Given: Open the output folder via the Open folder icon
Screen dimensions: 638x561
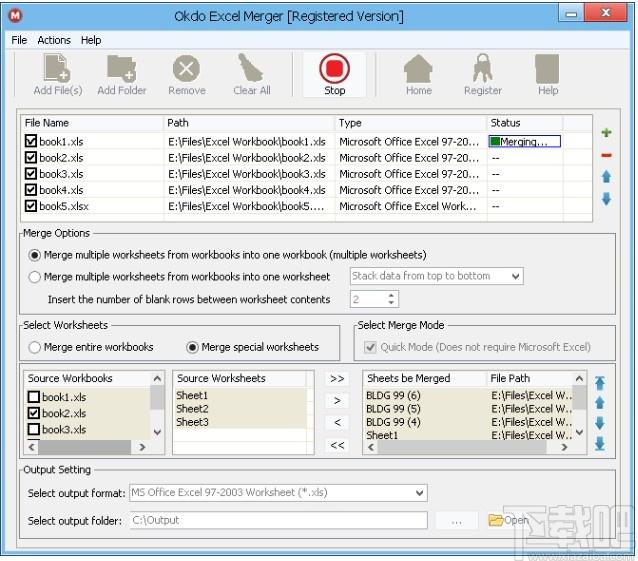Looking at the screenshot, I should pos(496,520).
